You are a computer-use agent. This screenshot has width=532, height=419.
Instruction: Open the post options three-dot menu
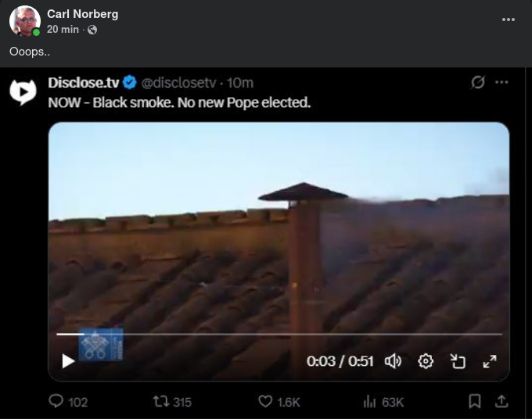[x=509, y=20]
